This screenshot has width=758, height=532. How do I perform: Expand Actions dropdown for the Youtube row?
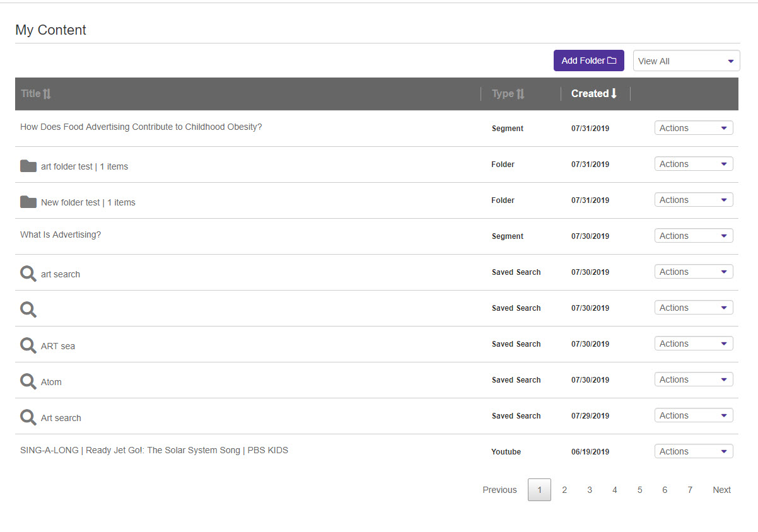tap(694, 451)
